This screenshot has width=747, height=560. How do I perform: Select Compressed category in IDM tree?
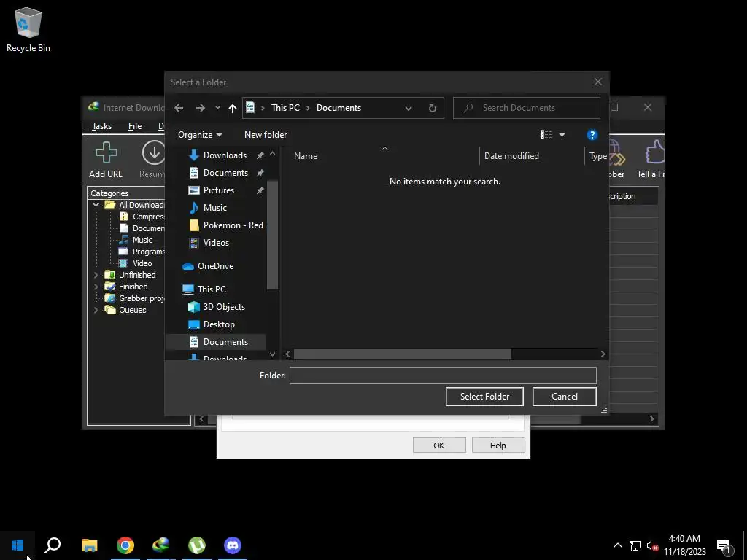coord(148,217)
